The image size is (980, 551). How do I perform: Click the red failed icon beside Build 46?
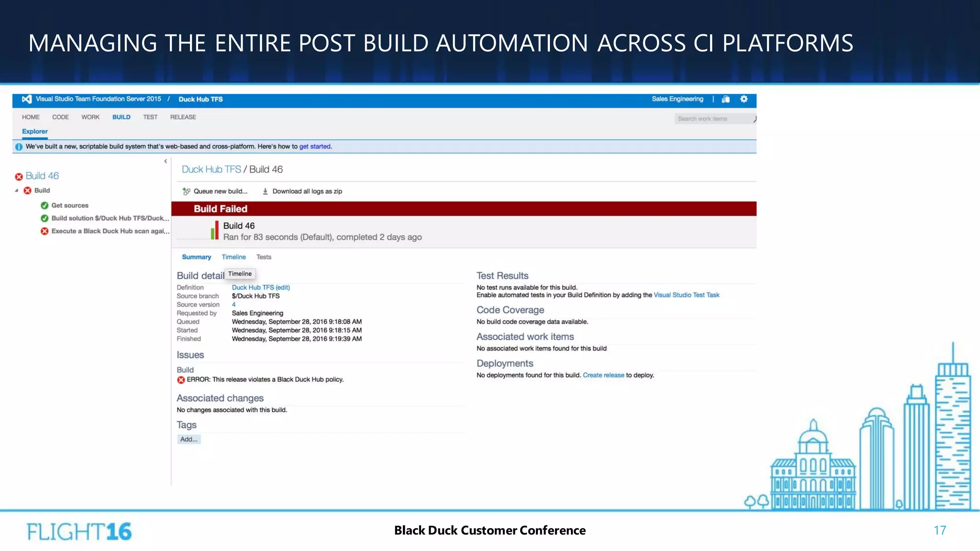click(19, 176)
